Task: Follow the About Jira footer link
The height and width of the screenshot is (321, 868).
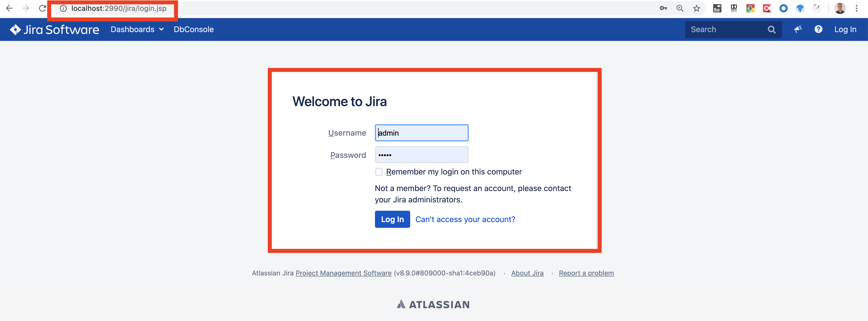Action: (x=527, y=273)
